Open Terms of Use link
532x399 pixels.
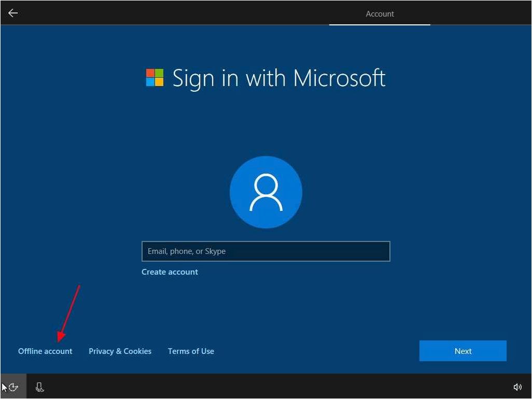(191, 351)
